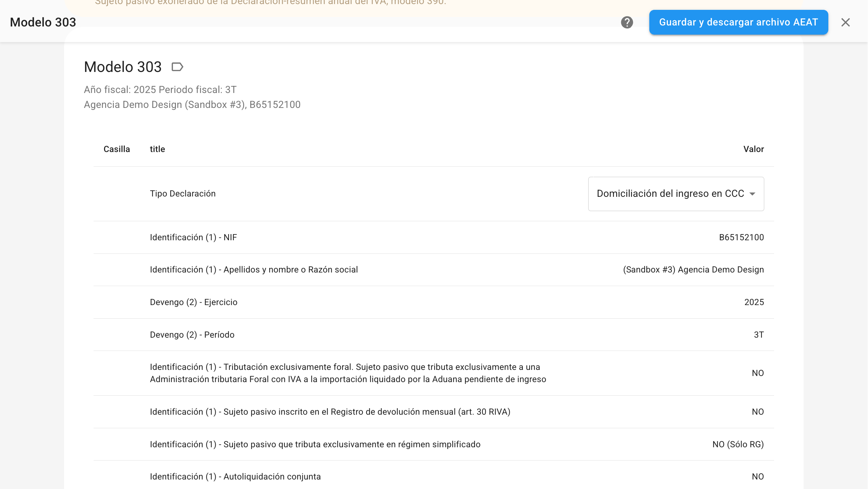The width and height of the screenshot is (868, 489).
Task: Click the tag label icon beside Modelo 303
Action: pyautogui.click(x=177, y=67)
